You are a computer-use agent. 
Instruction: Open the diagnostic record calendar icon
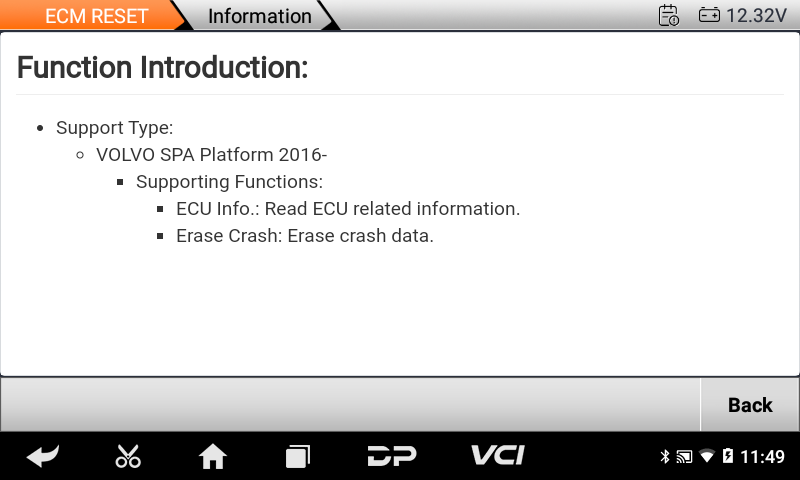pyautogui.click(x=668, y=15)
